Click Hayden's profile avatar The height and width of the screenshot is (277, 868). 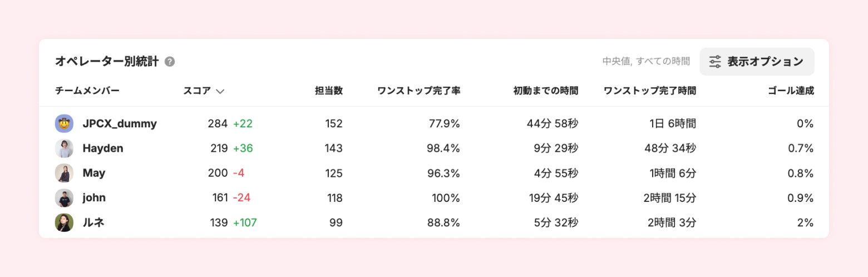(64, 149)
